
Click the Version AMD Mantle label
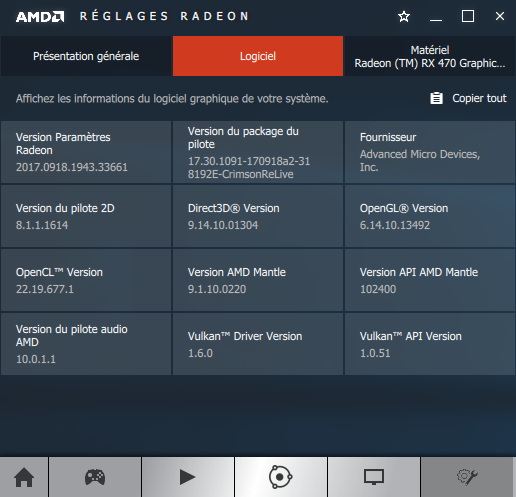click(x=237, y=272)
